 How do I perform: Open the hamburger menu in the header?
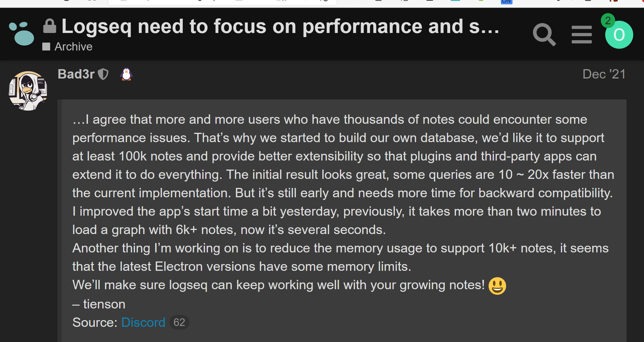[x=582, y=34]
